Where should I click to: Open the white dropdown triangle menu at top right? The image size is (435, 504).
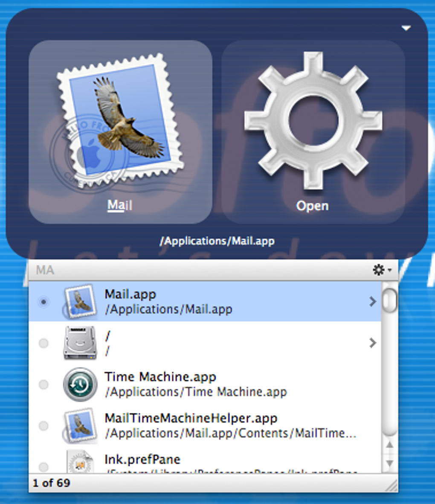point(406,28)
